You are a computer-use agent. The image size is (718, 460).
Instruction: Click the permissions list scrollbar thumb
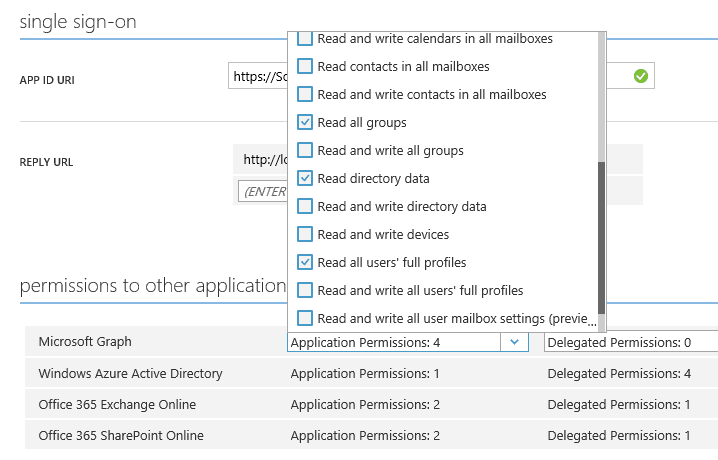coord(602,238)
